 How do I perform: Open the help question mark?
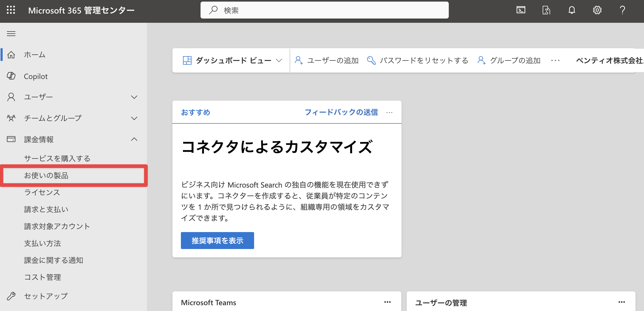click(623, 10)
